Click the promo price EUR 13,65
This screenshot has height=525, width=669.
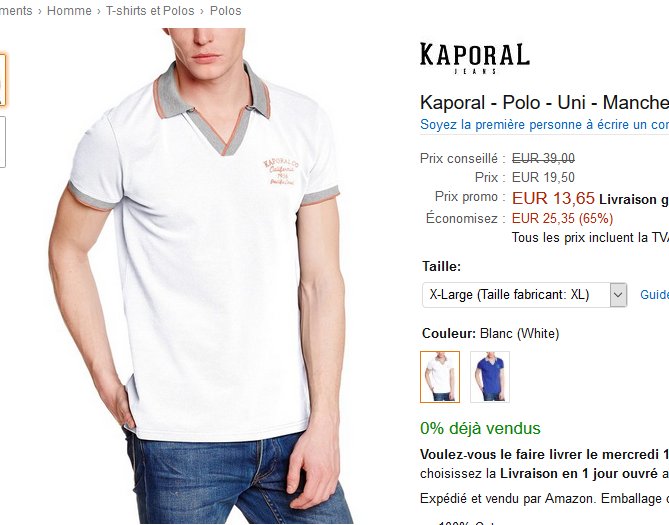tap(553, 198)
